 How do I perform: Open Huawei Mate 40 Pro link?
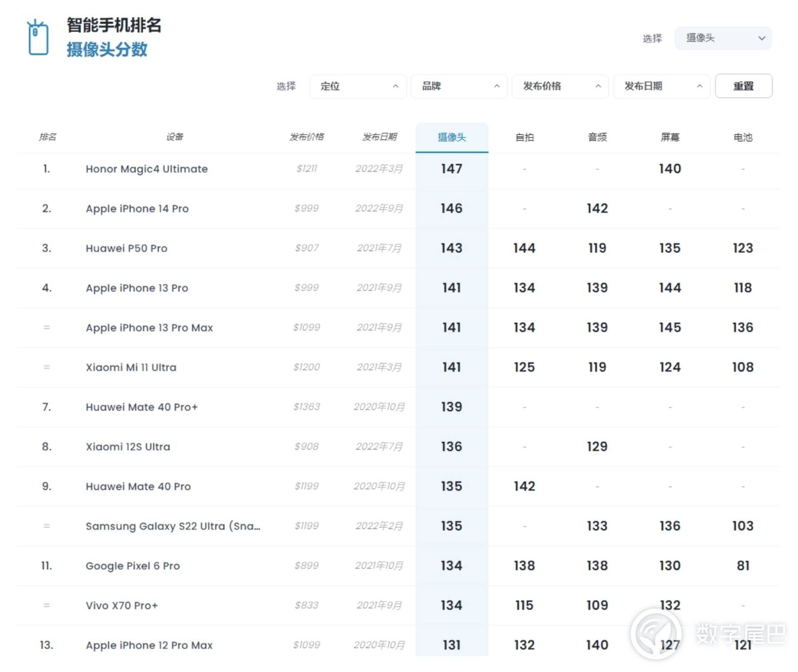138,486
